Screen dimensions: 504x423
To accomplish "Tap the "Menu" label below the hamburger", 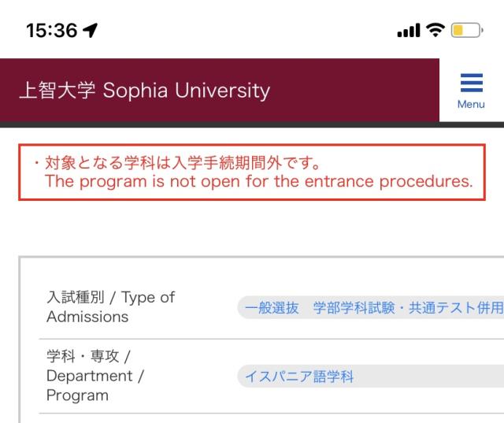I will point(471,104).
